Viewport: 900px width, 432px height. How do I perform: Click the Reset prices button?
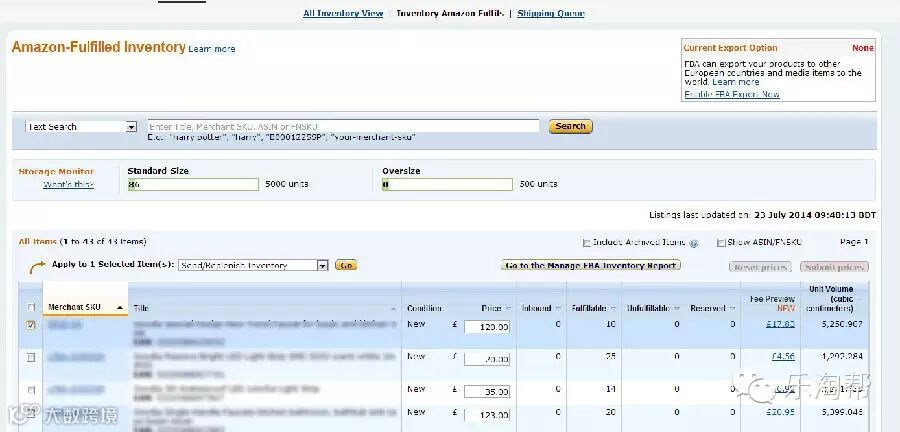[x=760, y=267]
